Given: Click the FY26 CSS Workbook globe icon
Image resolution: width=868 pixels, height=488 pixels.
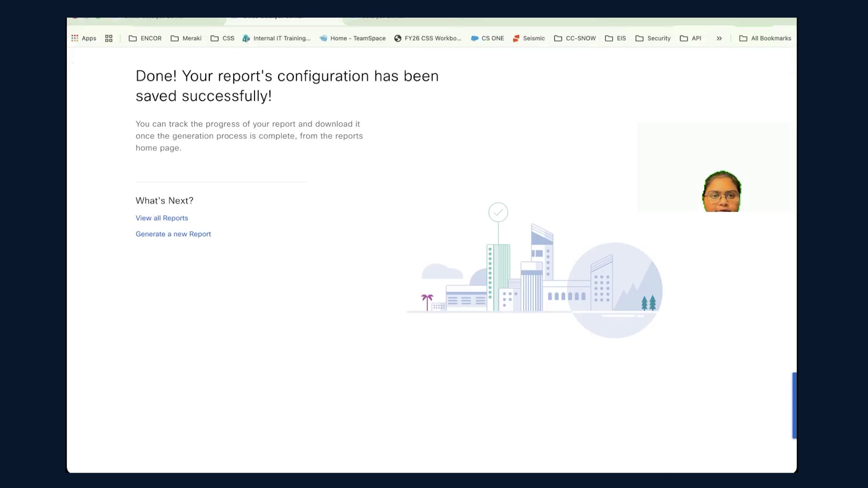Looking at the screenshot, I should pyautogui.click(x=398, y=38).
